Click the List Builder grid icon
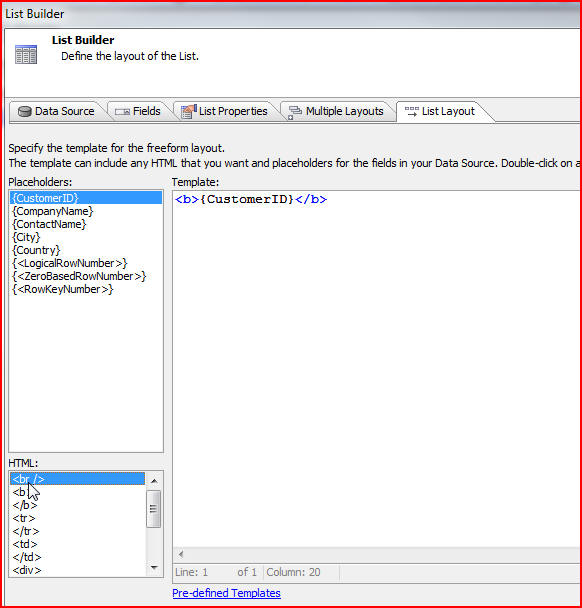Image resolution: width=582 pixels, height=608 pixels. (26, 55)
